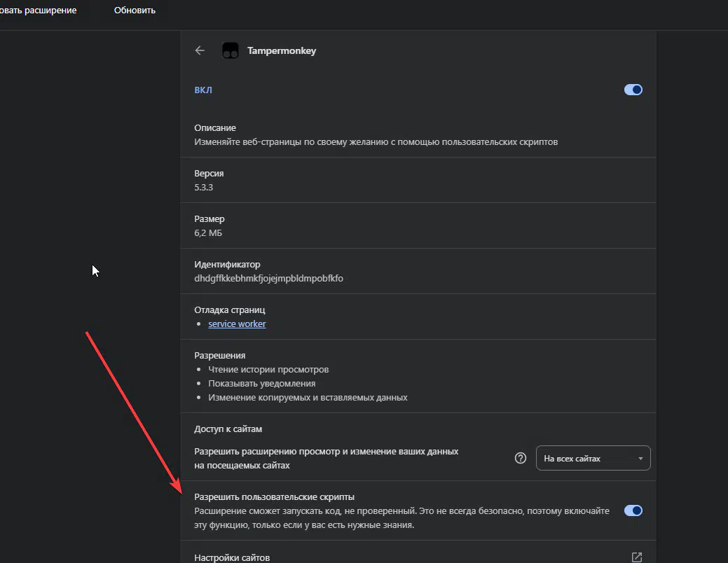
Task: Click the Tampermonkey title text
Action: tap(282, 50)
